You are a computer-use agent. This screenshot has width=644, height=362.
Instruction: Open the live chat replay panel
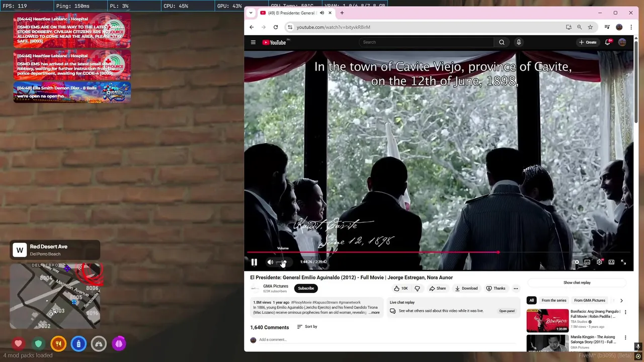click(x=507, y=311)
